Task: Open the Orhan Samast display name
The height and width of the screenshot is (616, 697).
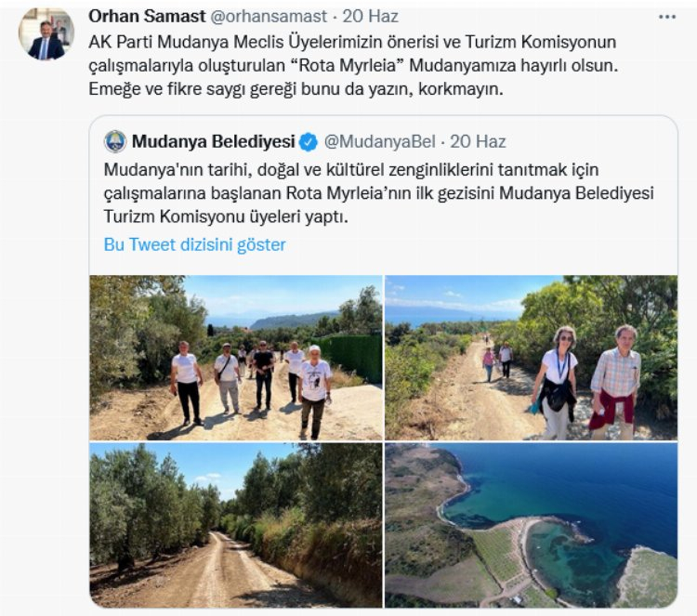Action: [x=147, y=17]
